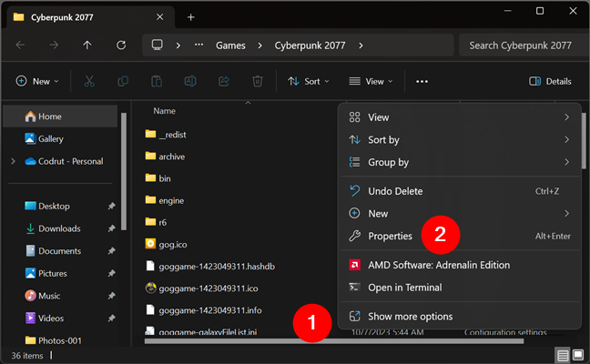
Task: Switch to details list view in status bar
Action: [x=563, y=355]
